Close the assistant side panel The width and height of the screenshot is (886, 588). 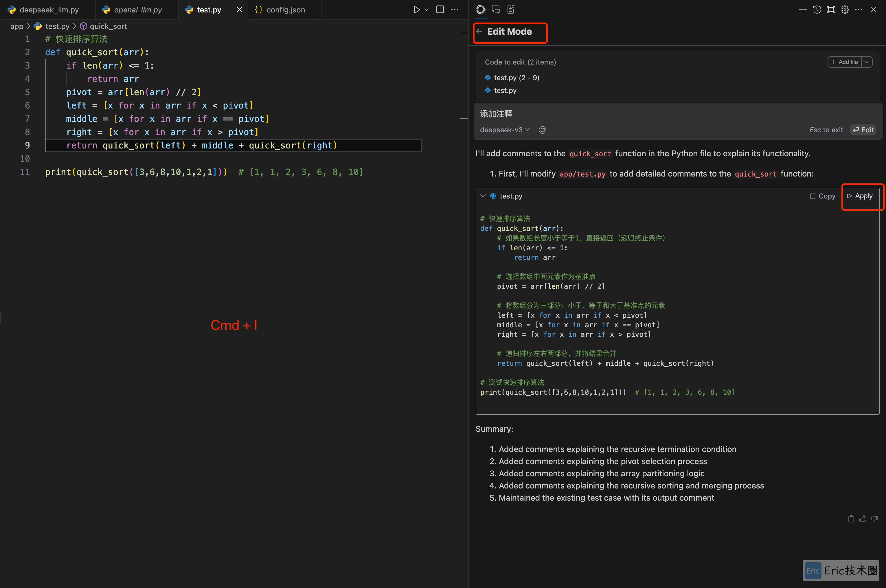[x=873, y=10]
